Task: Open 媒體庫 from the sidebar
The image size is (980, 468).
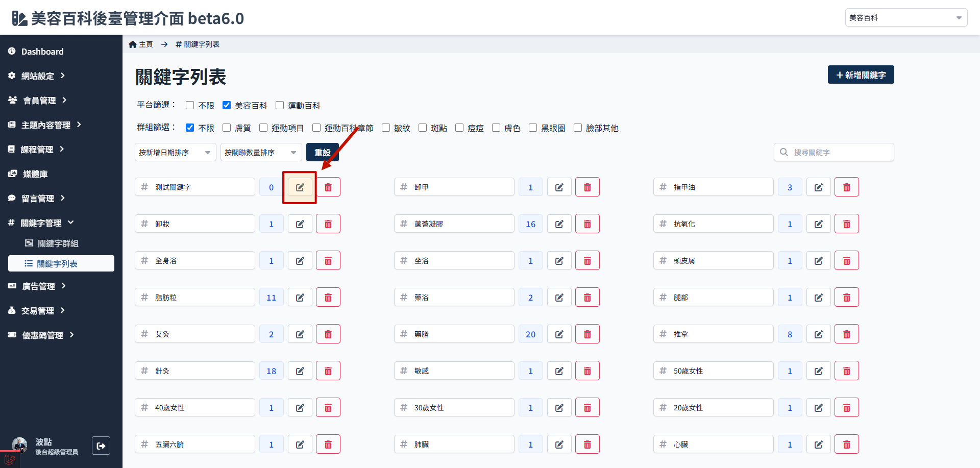Action: click(29, 174)
